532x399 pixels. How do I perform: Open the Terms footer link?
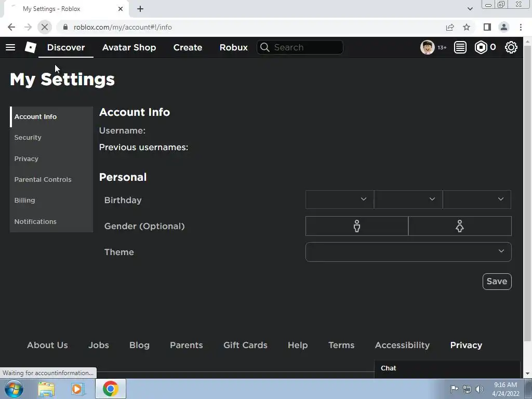[341, 345]
